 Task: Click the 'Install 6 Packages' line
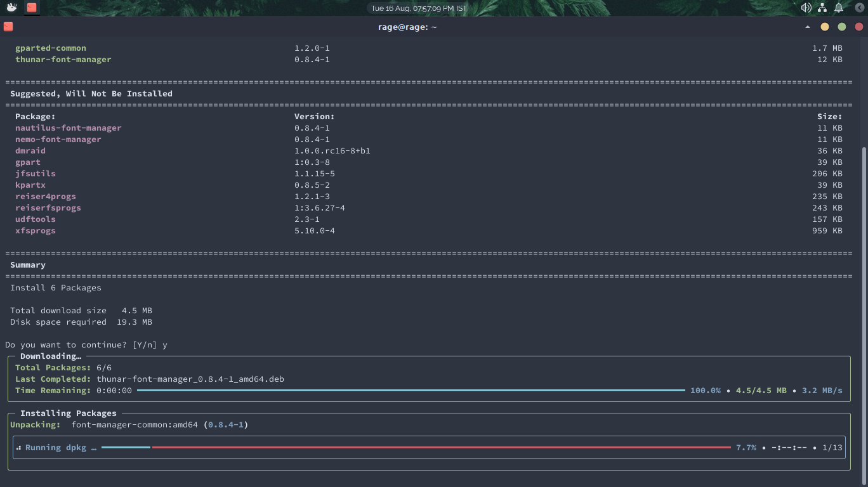(x=56, y=288)
